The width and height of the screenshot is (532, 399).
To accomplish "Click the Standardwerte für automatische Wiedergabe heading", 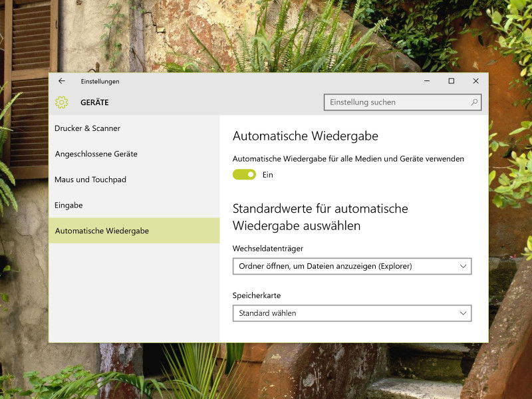I will tap(321, 217).
